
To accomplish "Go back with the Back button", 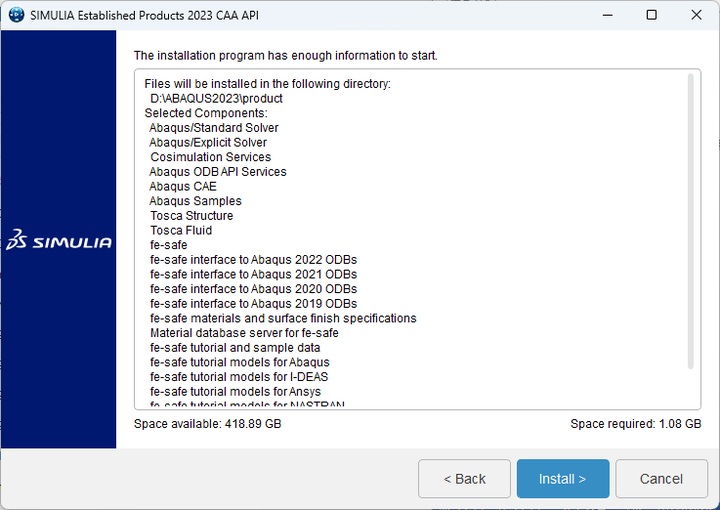I will pos(464,479).
